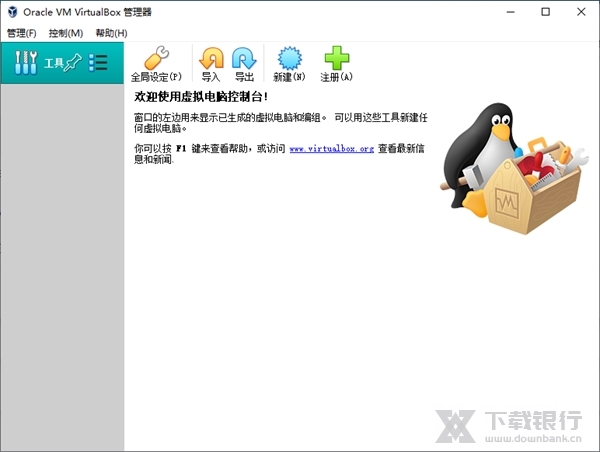Image resolution: width=600 pixels, height=452 pixels.
Task: Click the VirtualBox logo in title bar
Action: tap(13, 12)
